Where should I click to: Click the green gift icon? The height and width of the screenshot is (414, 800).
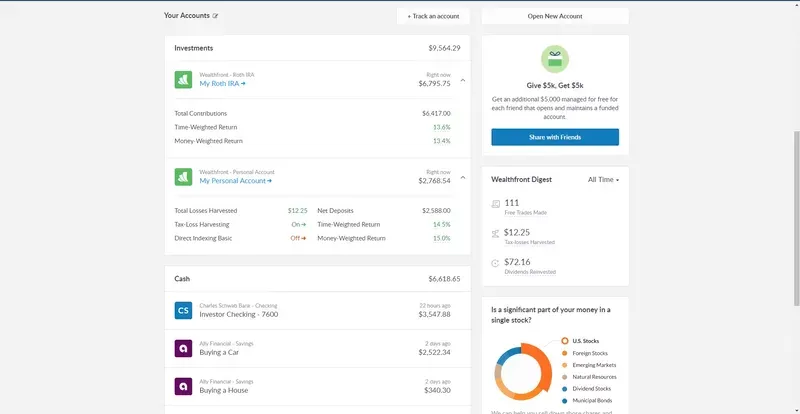[x=555, y=59]
